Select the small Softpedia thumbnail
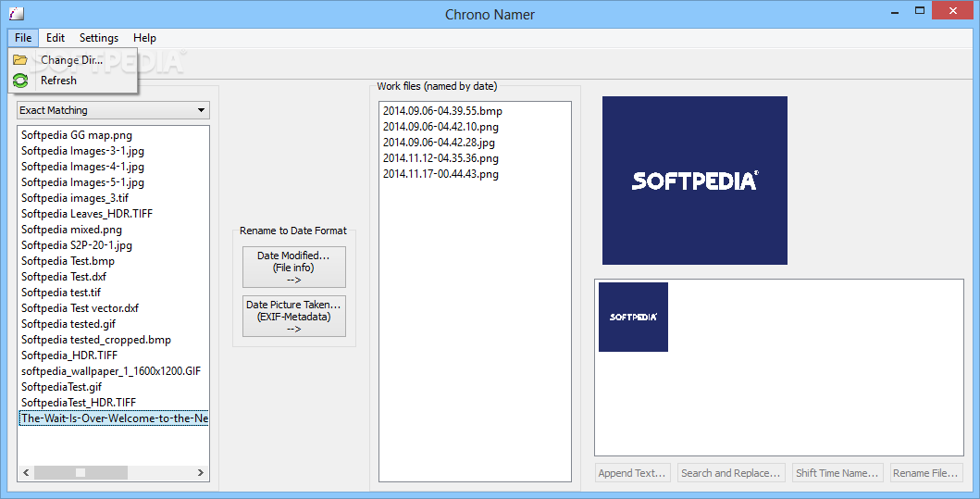Screen dimensions: 980x499 tap(633, 317)
